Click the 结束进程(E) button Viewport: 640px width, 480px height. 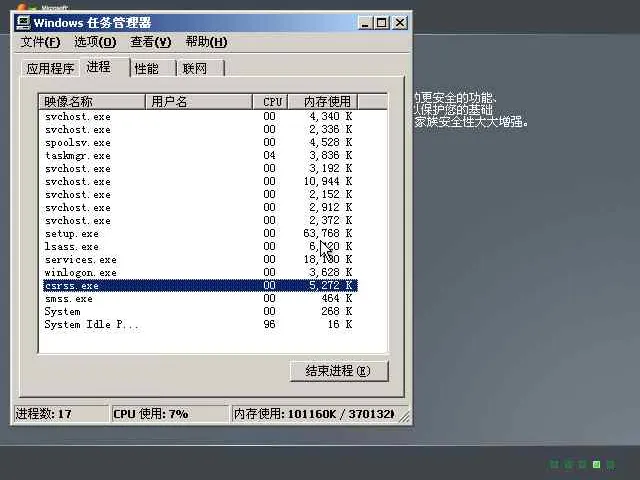point(339,371)
